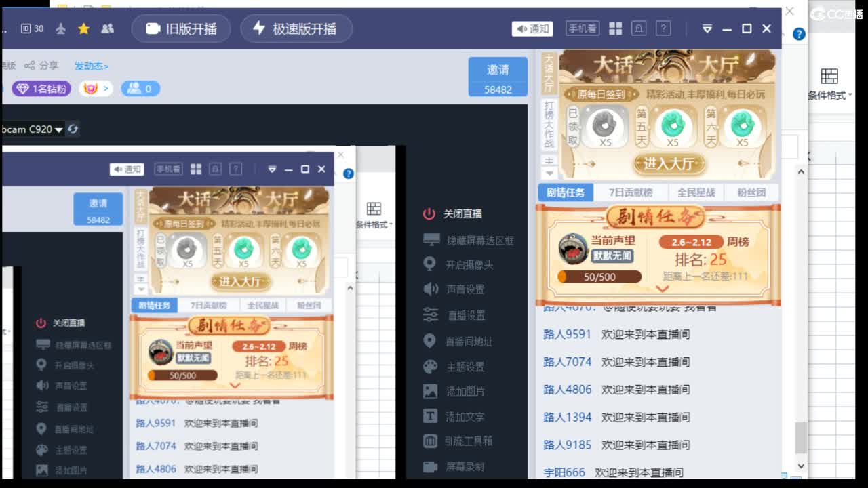Click the 旧版开播 button
This screenshot has width=868, height=488.
tap(181, 28)
